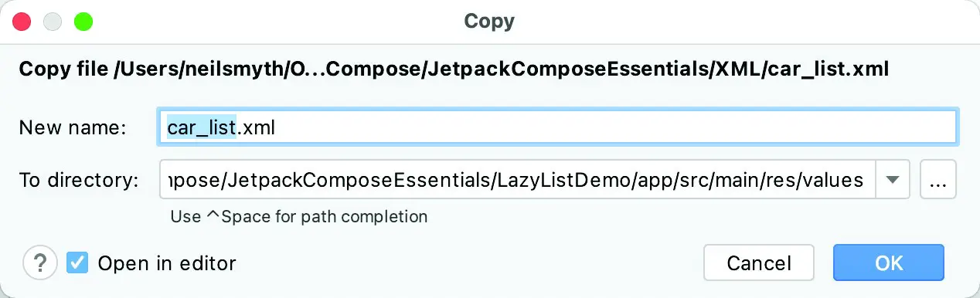The height and width of the screenshot is (298, 980).
Task: Expand the To directory recent paths dropdown
Action: tap(893, 180)
